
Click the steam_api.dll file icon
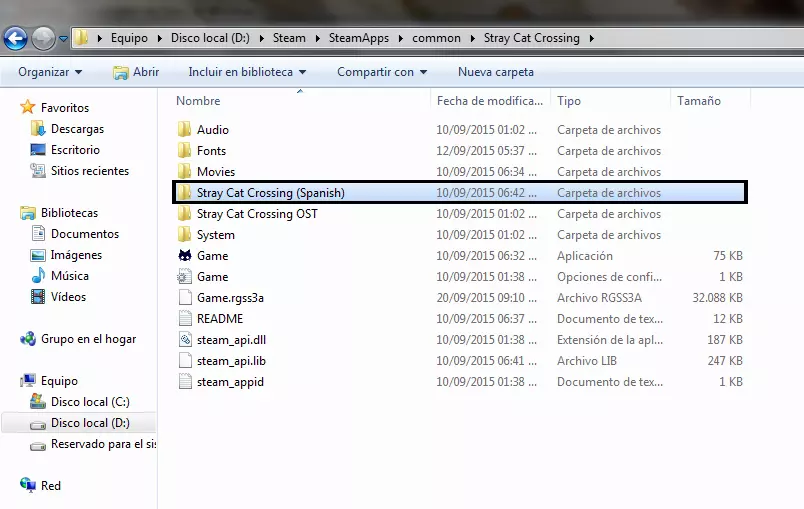(x=185, y=339)
